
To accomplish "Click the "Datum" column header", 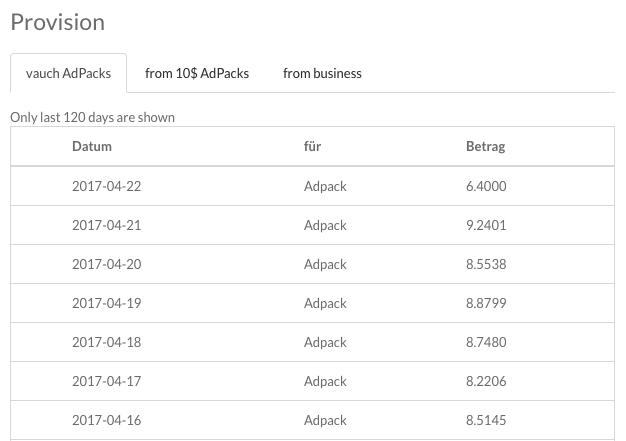I will 92,146.
